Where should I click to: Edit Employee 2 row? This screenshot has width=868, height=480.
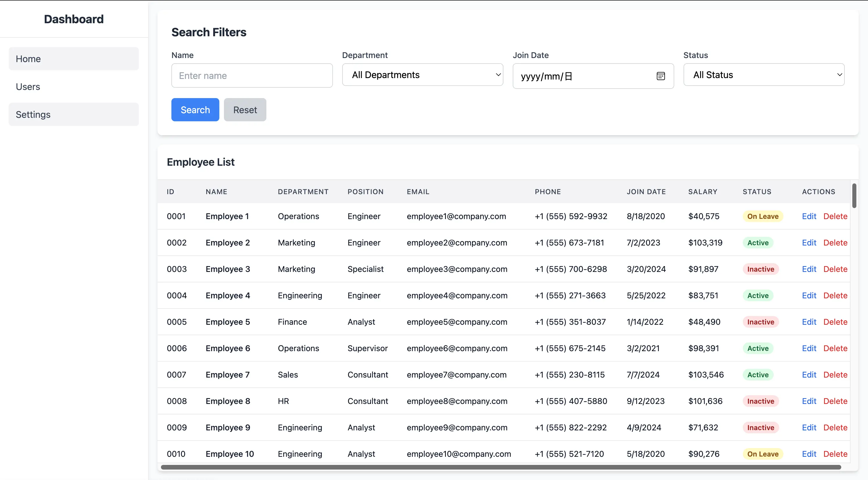point(809,243)
